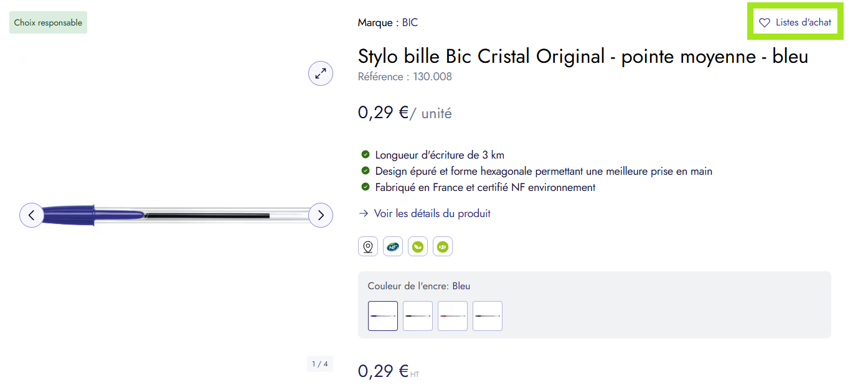Image resolution: width=868 pixels, height=390 pixels.
Task: Click the Référence 130.008 text
Action: click(405, 77)
